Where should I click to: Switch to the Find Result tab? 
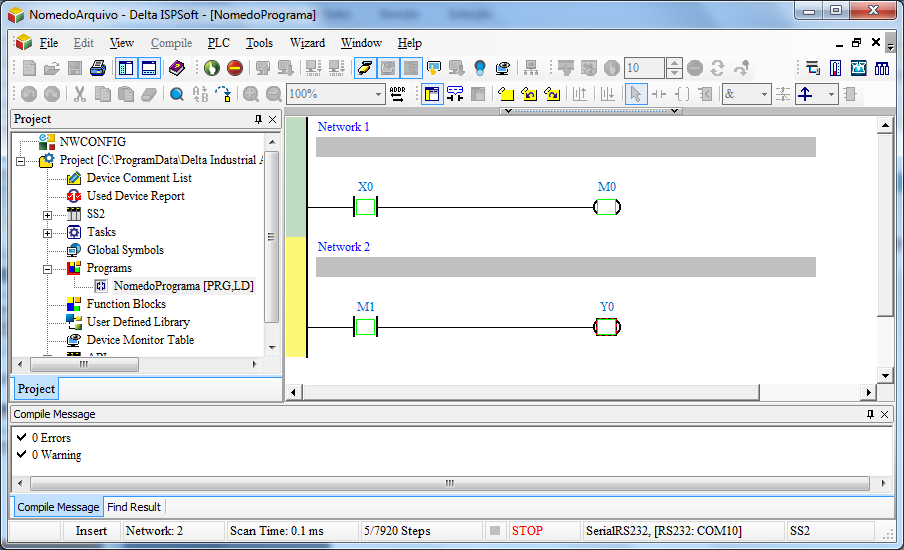tap(134, 507)
